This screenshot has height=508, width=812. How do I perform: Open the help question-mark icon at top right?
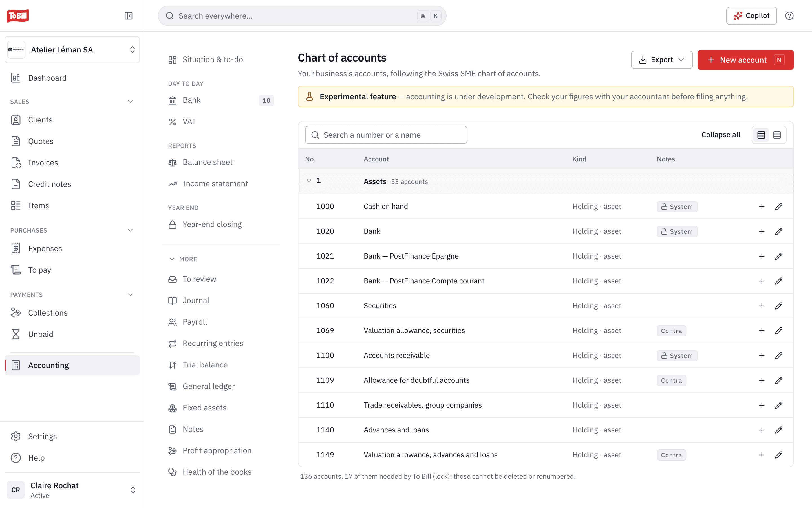[x=789, y=16]
